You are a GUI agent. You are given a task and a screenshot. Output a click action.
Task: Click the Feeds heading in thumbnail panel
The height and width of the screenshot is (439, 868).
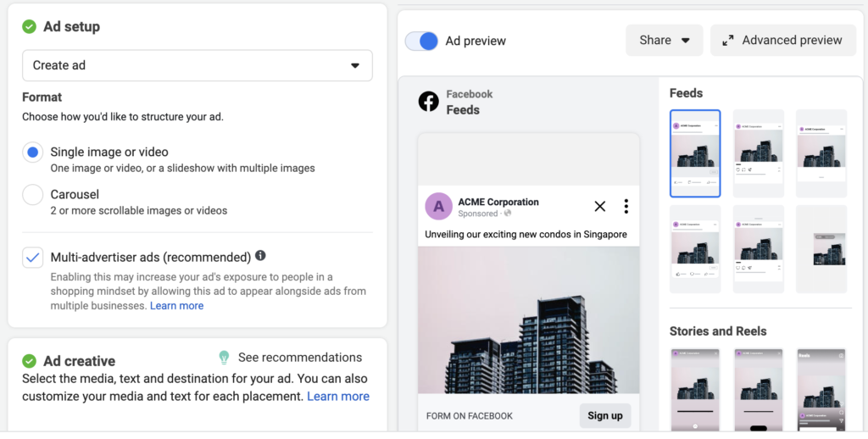tap(686, 93)
